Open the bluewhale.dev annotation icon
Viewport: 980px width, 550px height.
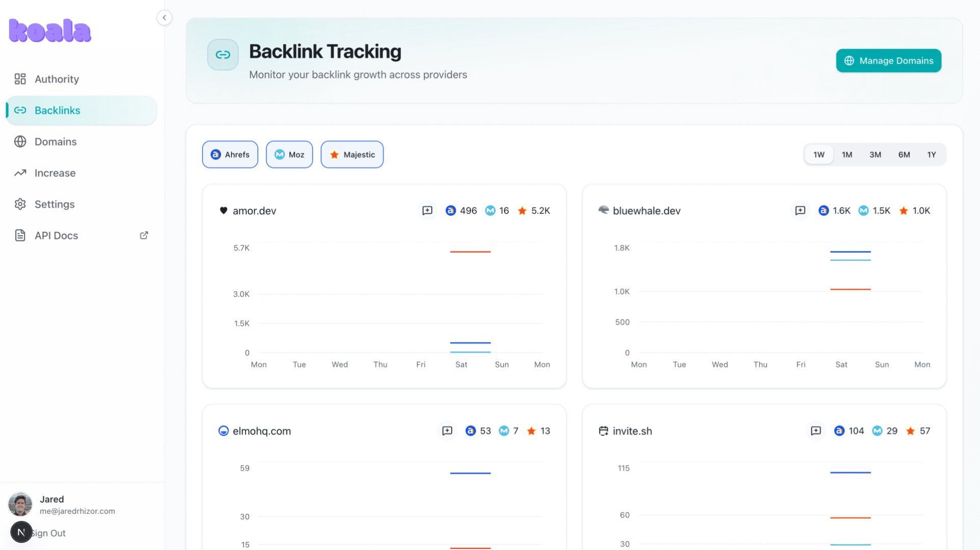point(800,210)
